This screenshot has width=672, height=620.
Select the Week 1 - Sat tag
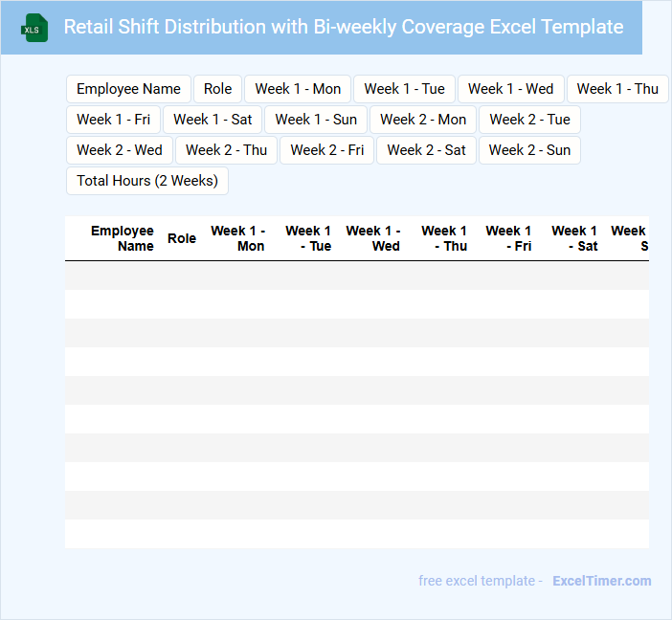[213, 120]
